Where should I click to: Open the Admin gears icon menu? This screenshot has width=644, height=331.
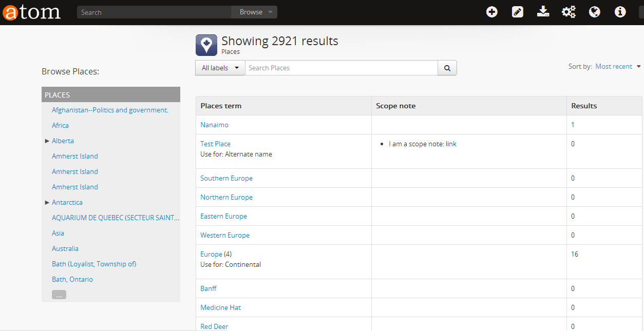point(569,12)
